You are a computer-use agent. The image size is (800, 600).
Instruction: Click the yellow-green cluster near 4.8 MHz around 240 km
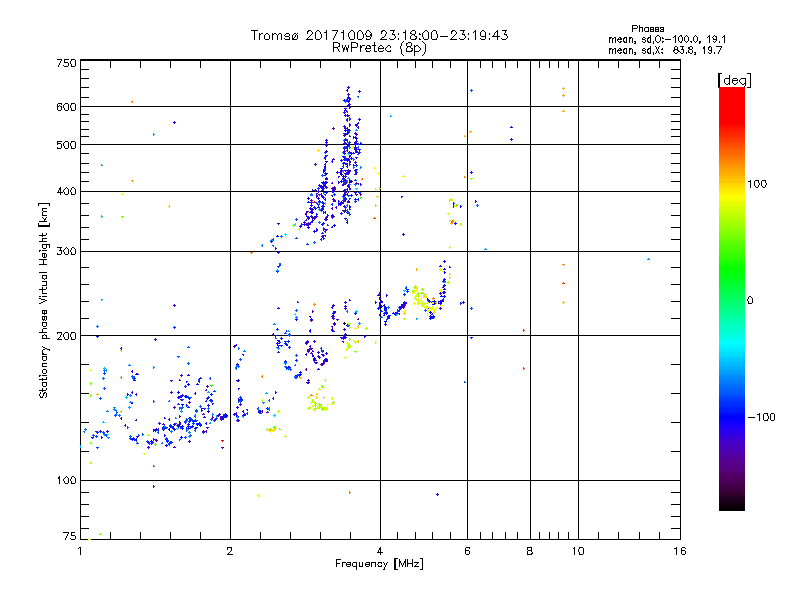pos(423,300)
